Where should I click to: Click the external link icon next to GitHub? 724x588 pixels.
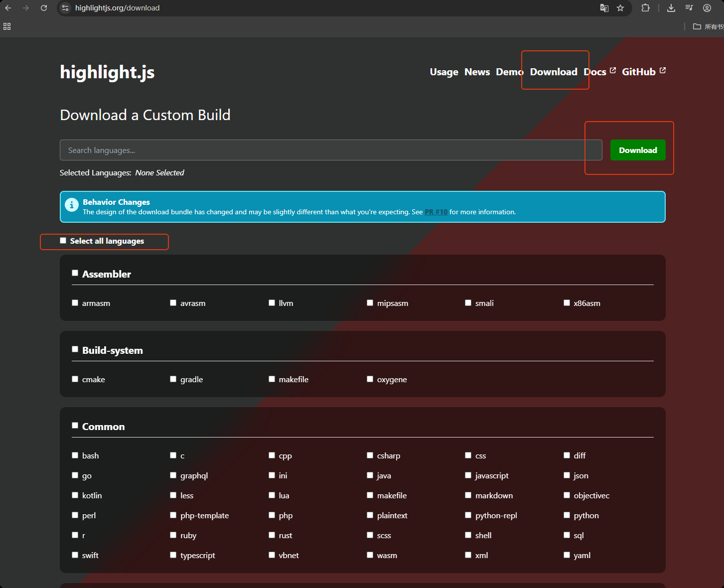[x=663, y=70]
